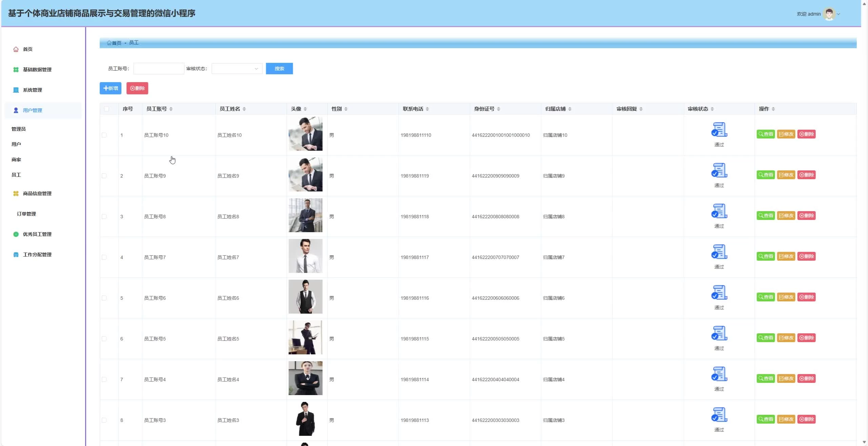Screen dimensions: 868x446
Task: Check the row 3 checkbox for 员工账号8
Action: coord(104,217)
